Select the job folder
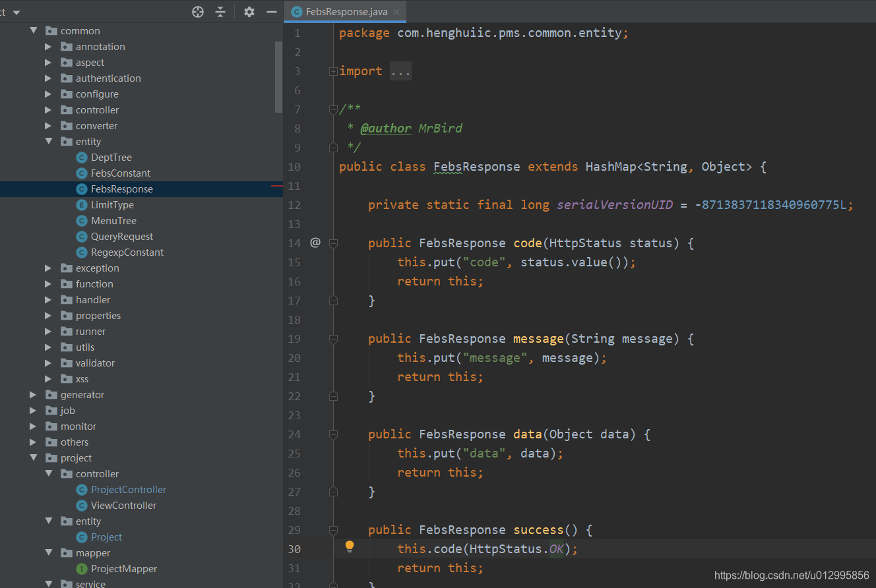The image size is (876, 588). tap(67, 410)
